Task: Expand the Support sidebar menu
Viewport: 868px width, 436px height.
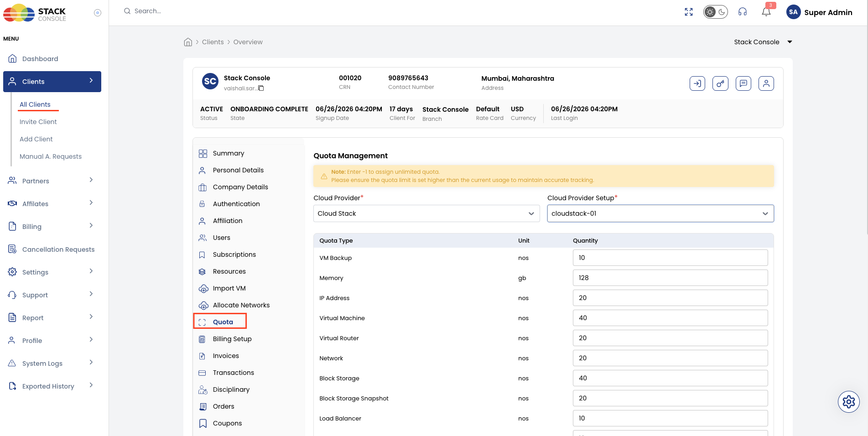Action: 52,295
